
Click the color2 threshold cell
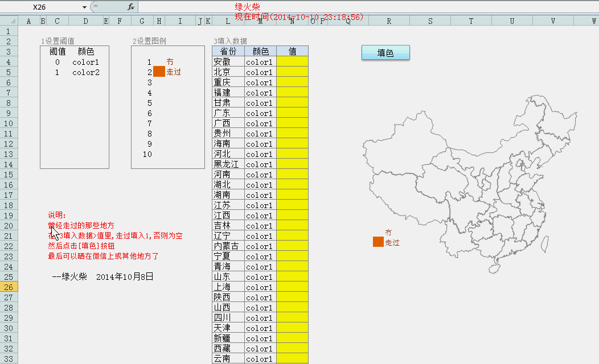86,72
